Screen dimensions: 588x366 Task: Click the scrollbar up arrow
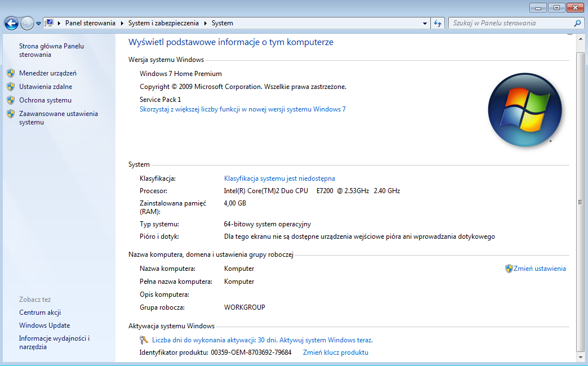coord(580,39)
